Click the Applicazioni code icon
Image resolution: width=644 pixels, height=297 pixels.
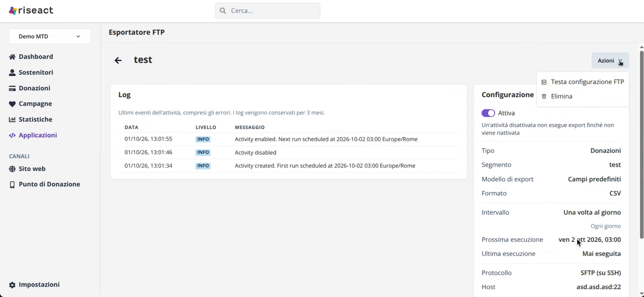coord(12,135)
